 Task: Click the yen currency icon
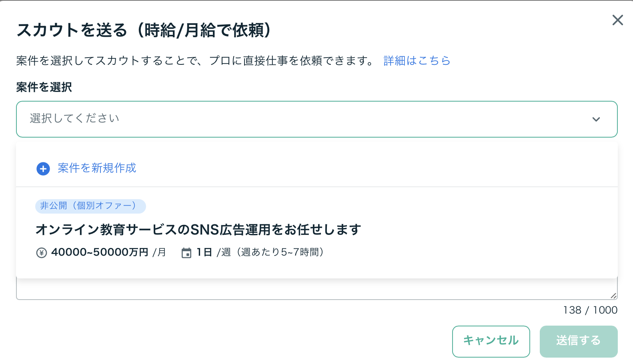42,253
